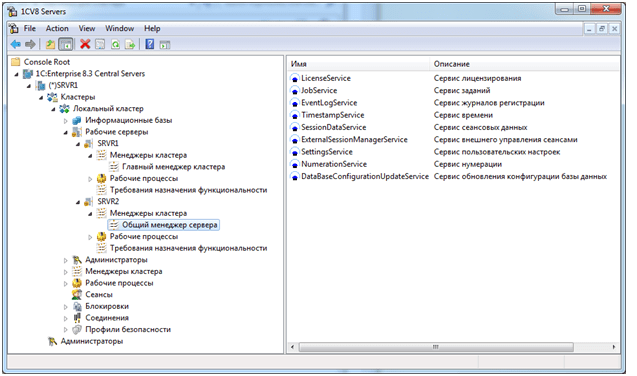The height and width of the screenshot is (376, 637).
Task: Select the LicenseService name
Action: (x=326, y=78)
